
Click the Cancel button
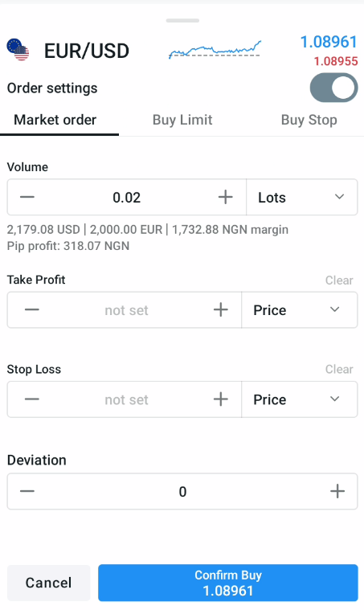48,583
